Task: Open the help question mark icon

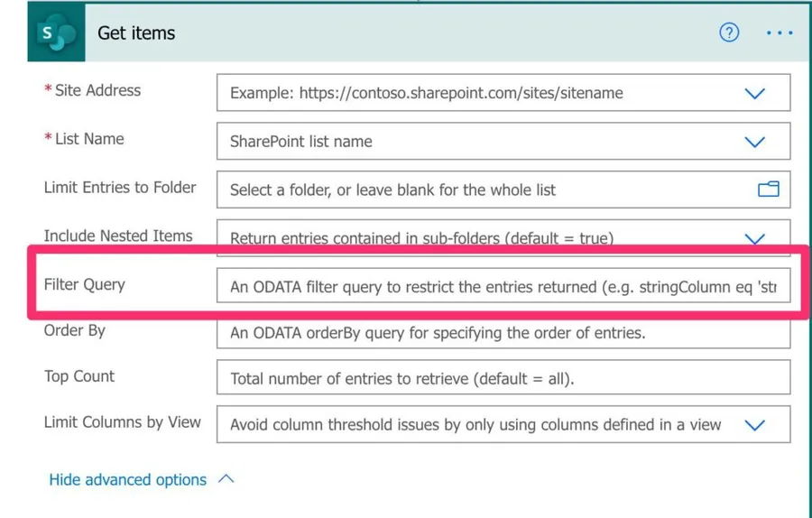Action: pos(729,33)
